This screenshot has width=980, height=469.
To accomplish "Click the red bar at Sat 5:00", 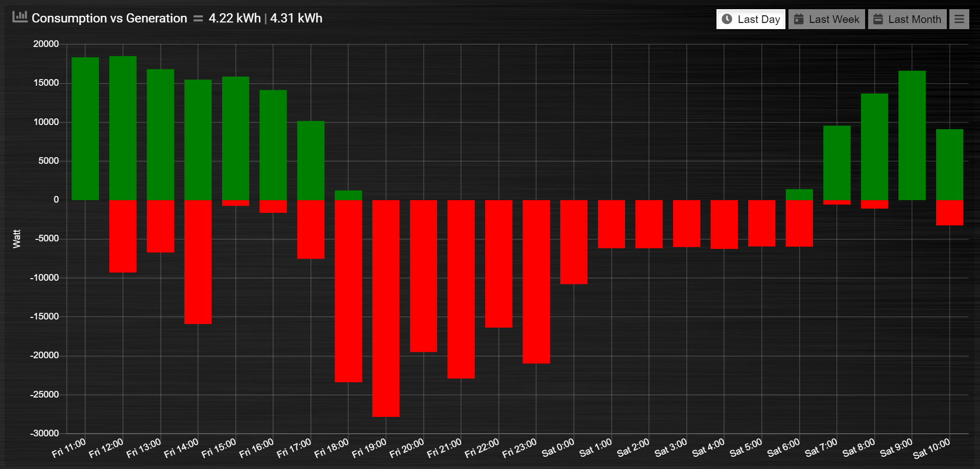I will [x=762, y=224].
